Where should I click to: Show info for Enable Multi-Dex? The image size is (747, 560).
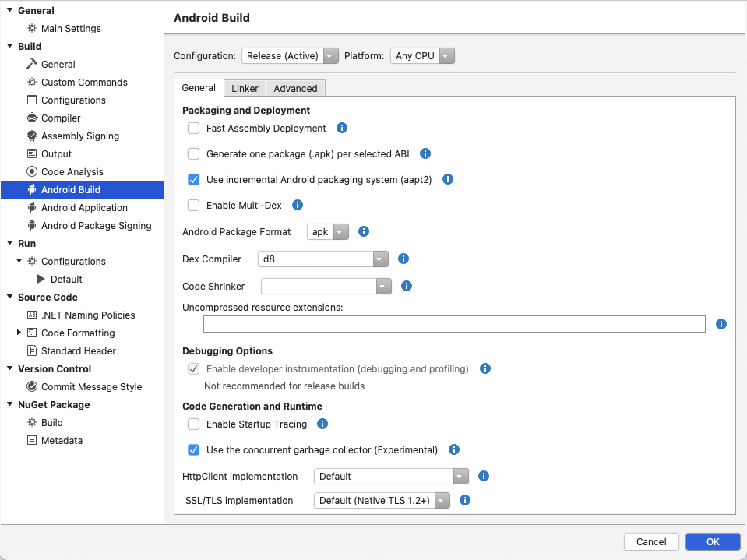tap(298, 205)
